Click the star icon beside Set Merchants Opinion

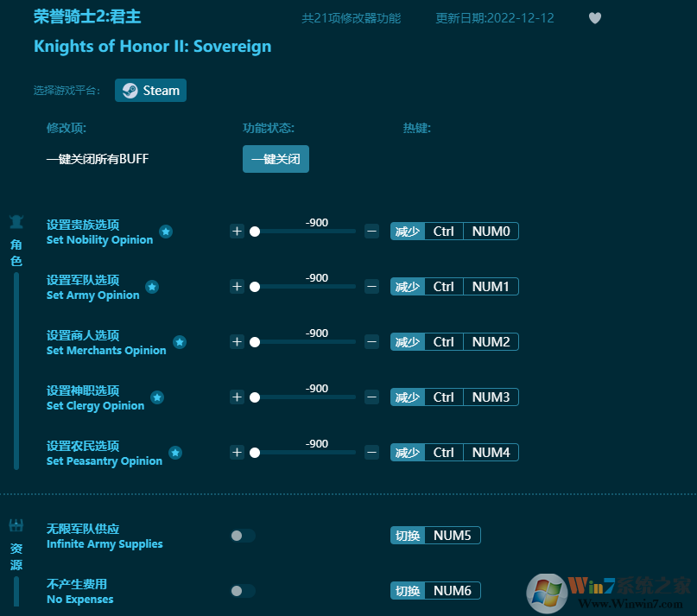pyautogui.click(x=180, y=342)
